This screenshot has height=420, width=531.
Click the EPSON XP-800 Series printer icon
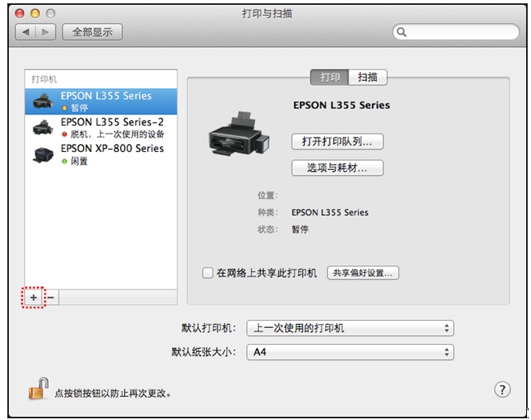point(42,154)
